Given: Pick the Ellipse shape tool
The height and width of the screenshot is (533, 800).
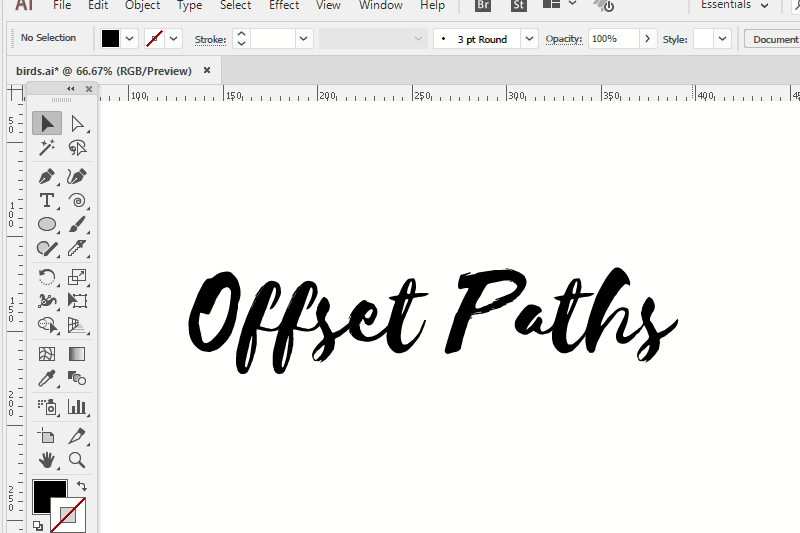Looking at the screenshot, I should 47,224.
